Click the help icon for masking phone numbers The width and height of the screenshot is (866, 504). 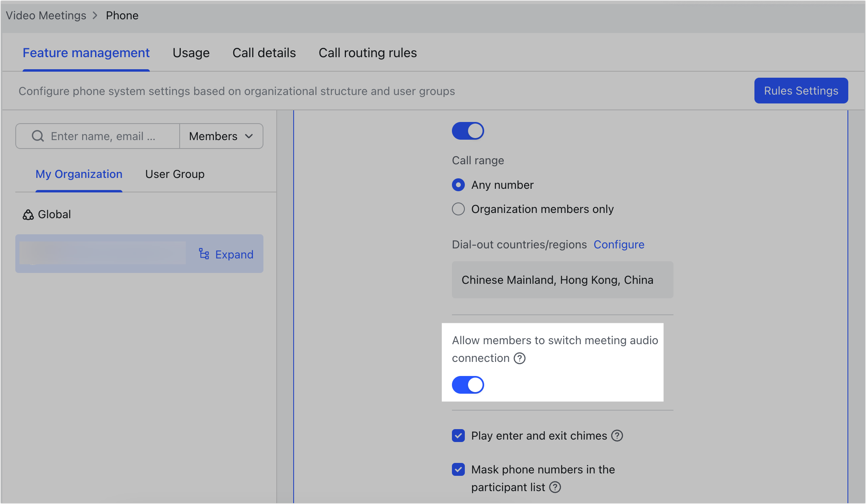[x=555, y=487]
